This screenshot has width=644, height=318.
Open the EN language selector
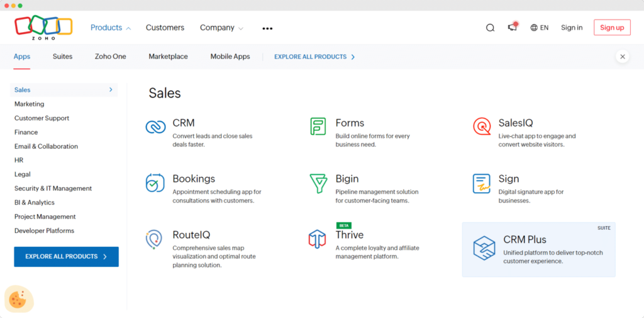click(x=539, y=28)
